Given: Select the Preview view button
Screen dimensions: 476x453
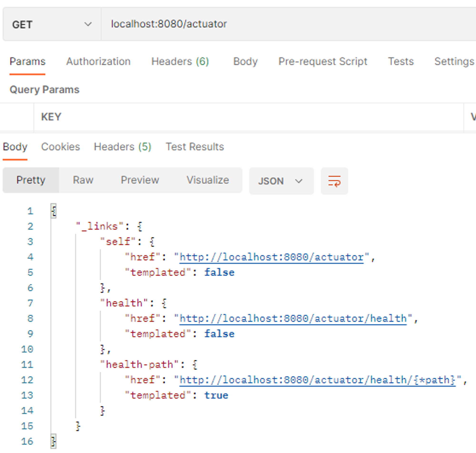Looking at the screenshot, I should pyautogui.click(x=140, y=180).
